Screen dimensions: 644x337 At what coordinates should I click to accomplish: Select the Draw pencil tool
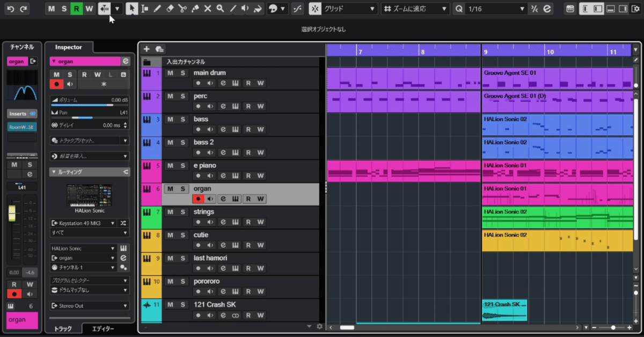click(157, 9)
